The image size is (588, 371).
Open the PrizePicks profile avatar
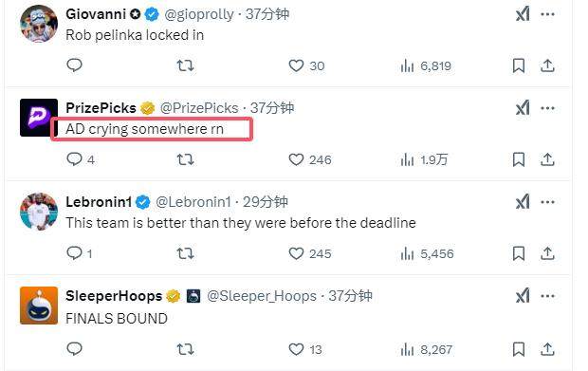[x=39, y=118]
